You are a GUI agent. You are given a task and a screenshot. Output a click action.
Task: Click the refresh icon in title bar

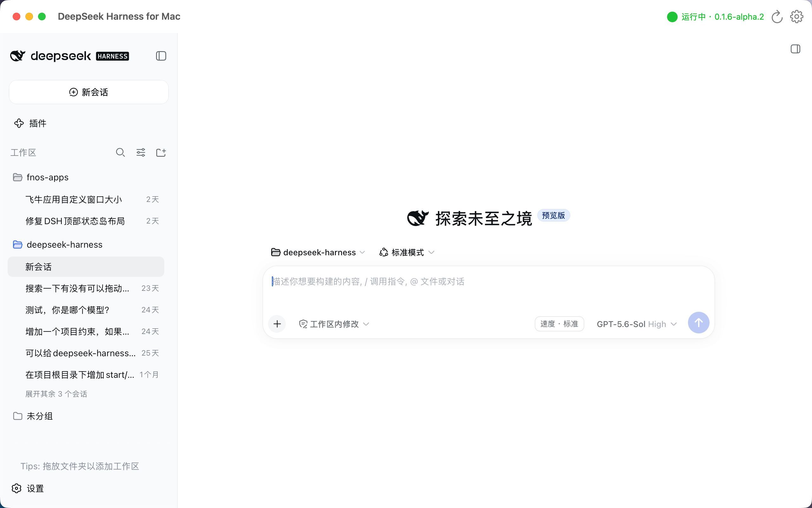[777, 17]
